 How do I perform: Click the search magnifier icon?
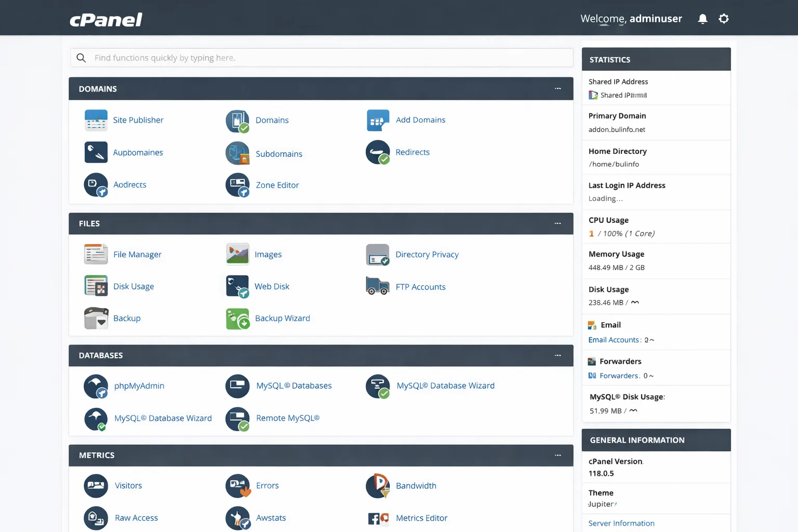click(81, 58)
